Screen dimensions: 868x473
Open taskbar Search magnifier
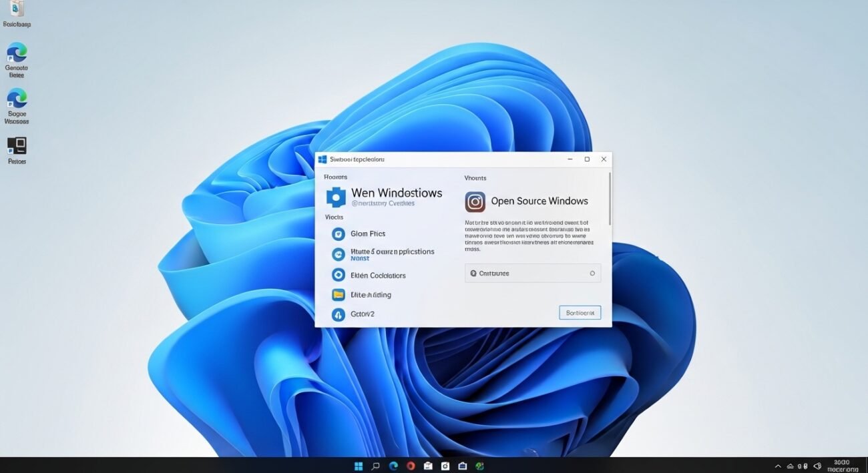(x=376, y=466)
